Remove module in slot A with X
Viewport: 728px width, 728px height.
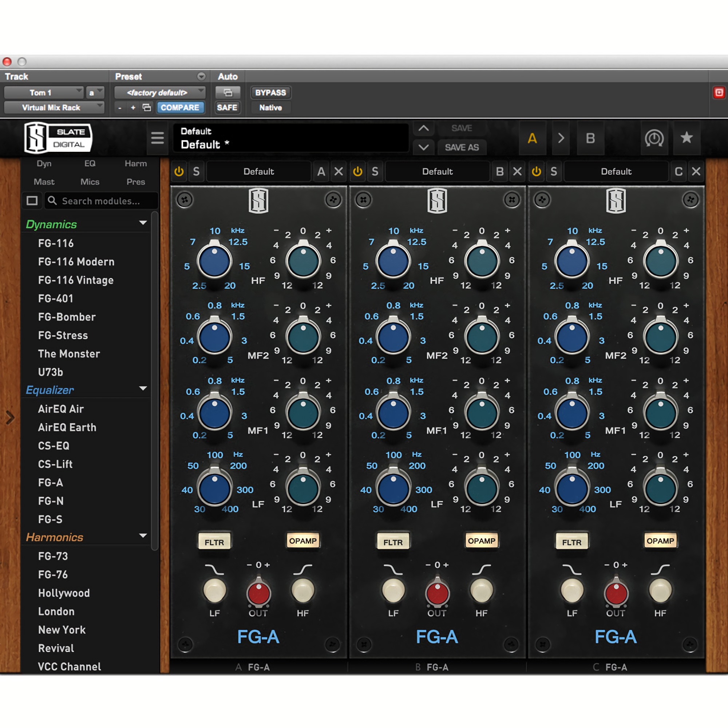(x=339, y=171)
